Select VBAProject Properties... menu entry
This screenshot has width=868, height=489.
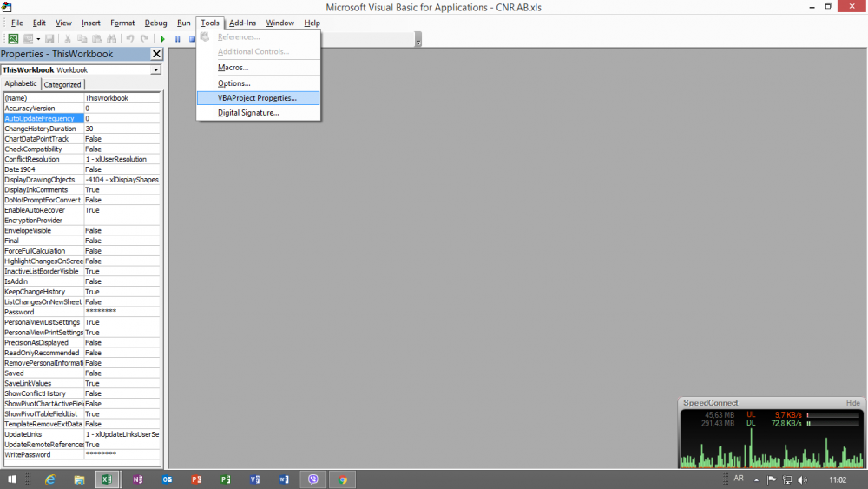click(259, 98)
